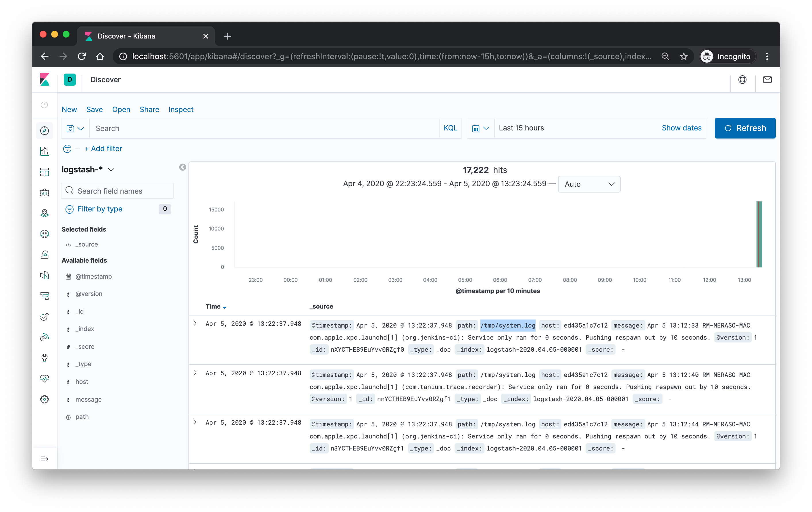Click the Show dates link
This screenshot has width=812, height=512.
click(x=682, y=128)
